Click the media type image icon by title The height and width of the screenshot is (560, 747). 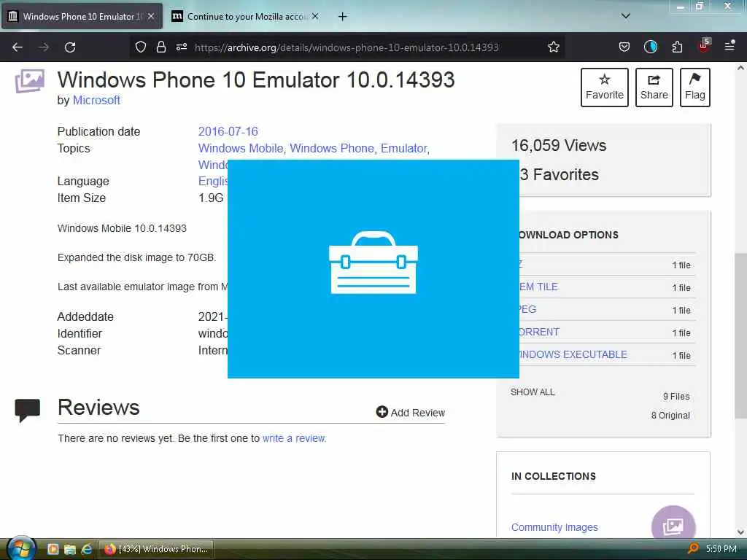tap(29, 81)
